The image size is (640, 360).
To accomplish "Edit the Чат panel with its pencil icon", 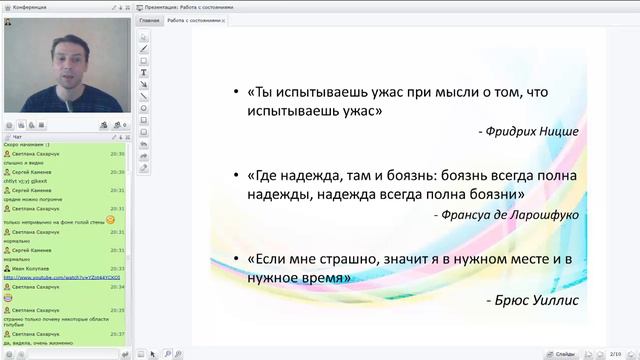I will 114,137.
